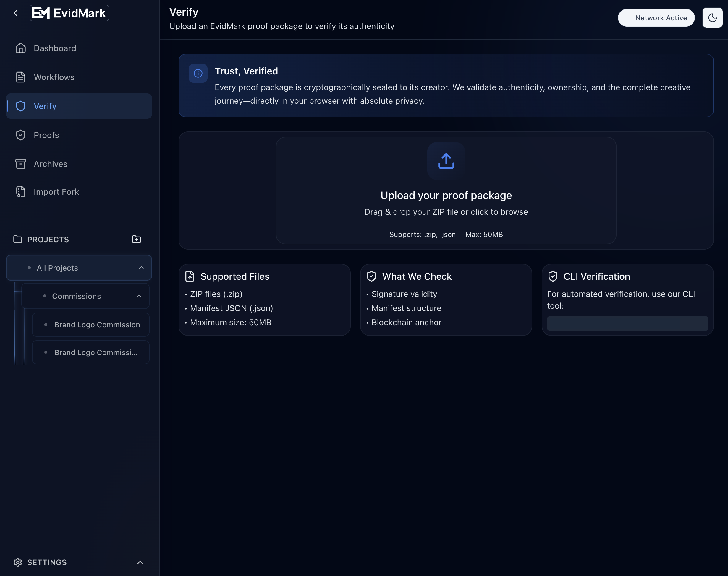
Task: Click the info icon in Trust, Verified banner
Action: pos(198,73)
